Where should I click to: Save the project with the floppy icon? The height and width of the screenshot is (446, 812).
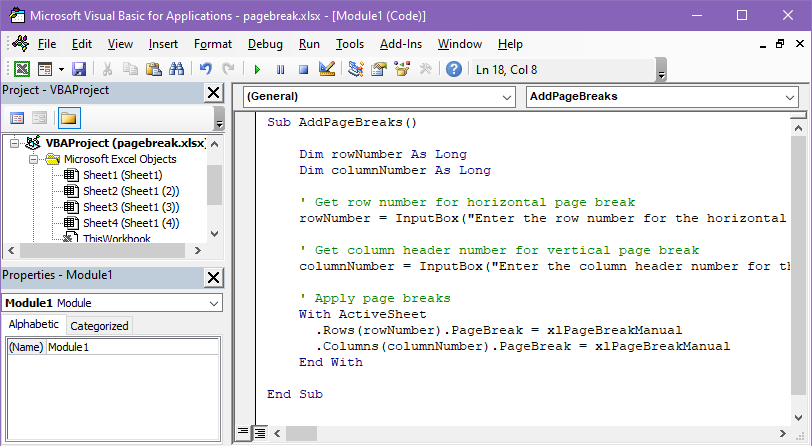[x=79, y=69]
